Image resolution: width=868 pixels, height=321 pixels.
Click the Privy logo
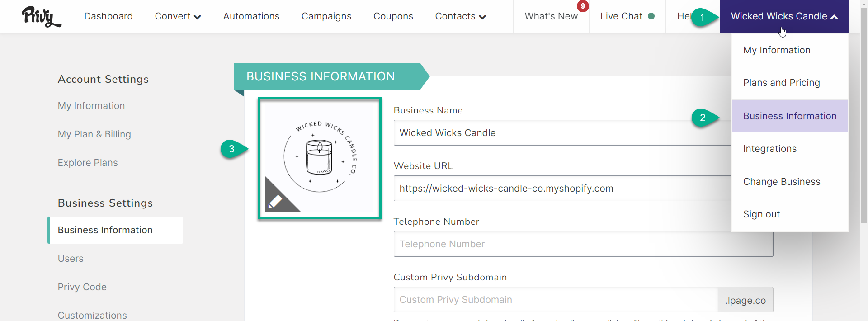pos(41,17)
